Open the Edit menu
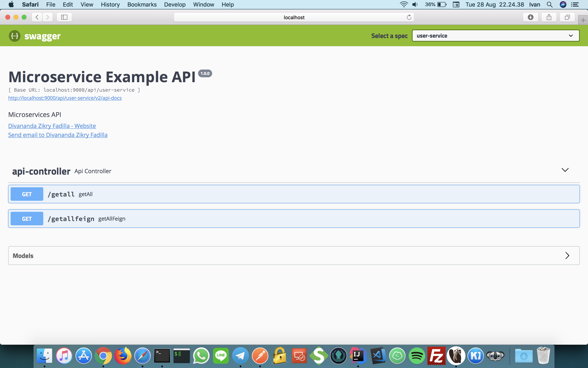Viewport: 588px width, 368px height. point(68,4)
